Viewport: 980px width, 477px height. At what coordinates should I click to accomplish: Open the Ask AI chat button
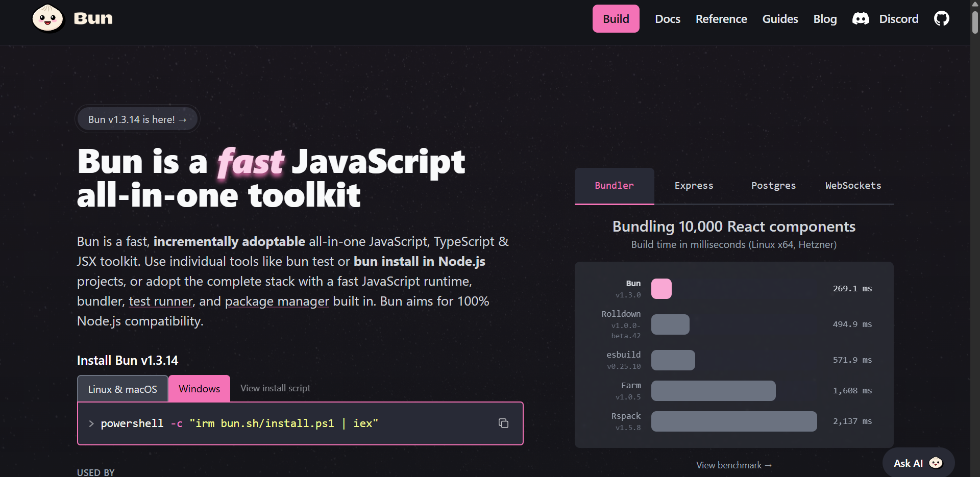point(918,463)
